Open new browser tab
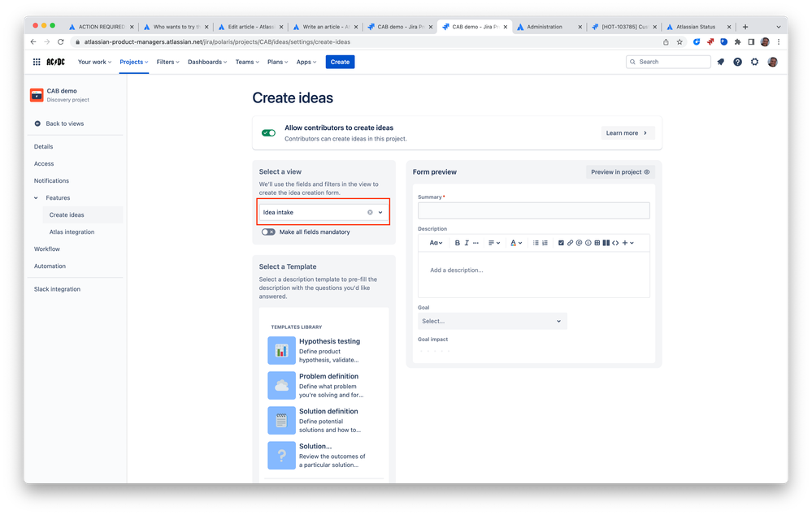The height and width of the screenshot is (515, 812). (745, 27)
